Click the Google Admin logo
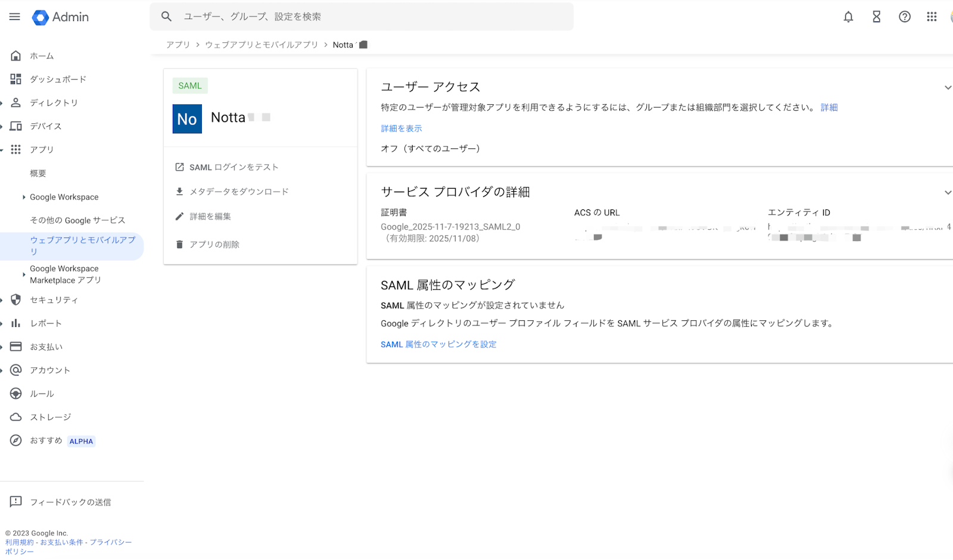The image size is (953, 560). pos(60,17)
